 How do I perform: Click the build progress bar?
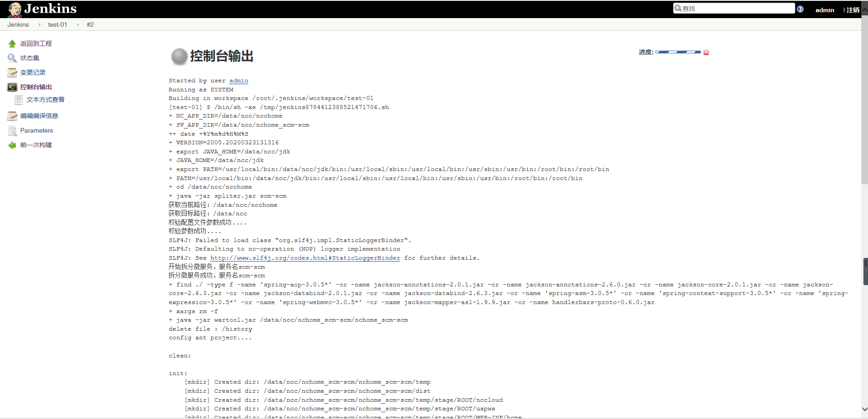click(678, 52)
